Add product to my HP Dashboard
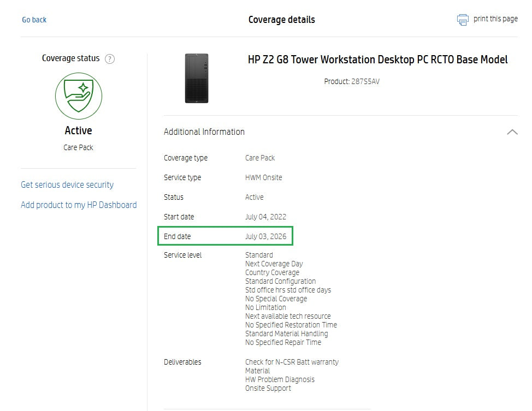Image resolution: width=532 pixels, height=411 pixels. pyautogui.click(x=79, y=205)
